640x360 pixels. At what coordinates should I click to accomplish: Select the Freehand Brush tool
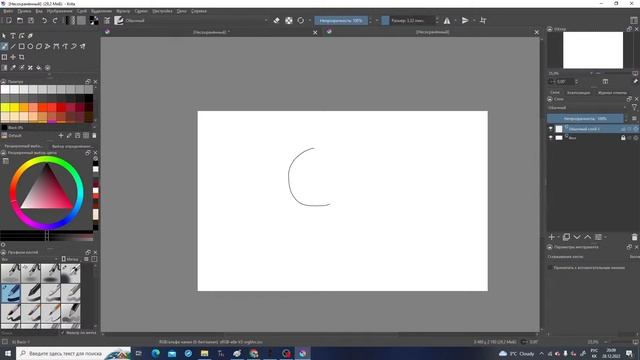(x=4, y=47)
